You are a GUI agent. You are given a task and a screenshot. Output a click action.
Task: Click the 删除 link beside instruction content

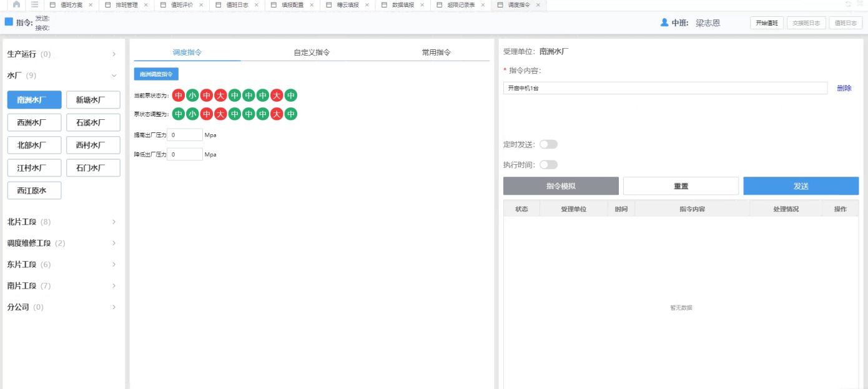(844, 88)
